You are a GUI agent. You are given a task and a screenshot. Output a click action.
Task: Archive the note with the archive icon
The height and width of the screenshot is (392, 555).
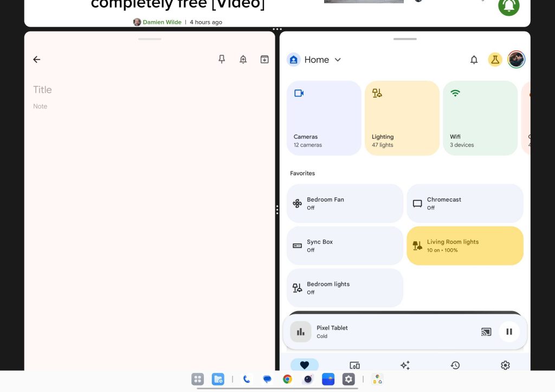click(x=264, y=60)
